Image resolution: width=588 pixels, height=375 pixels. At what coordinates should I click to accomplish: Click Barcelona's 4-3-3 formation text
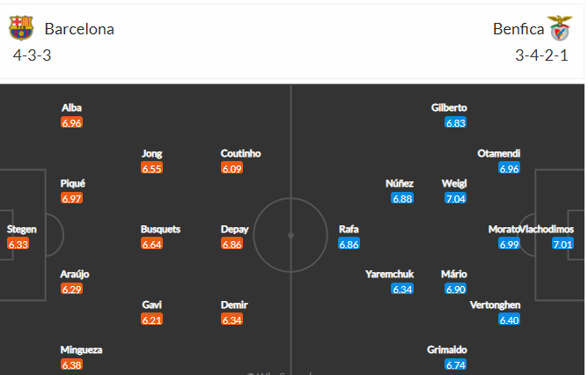pos(32,55)
